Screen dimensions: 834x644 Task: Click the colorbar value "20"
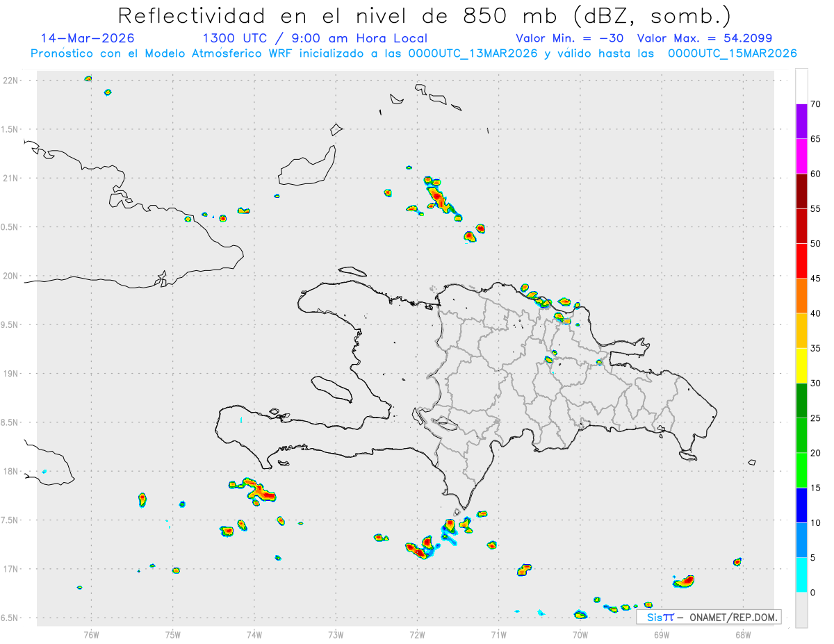(x=816, y=453)
